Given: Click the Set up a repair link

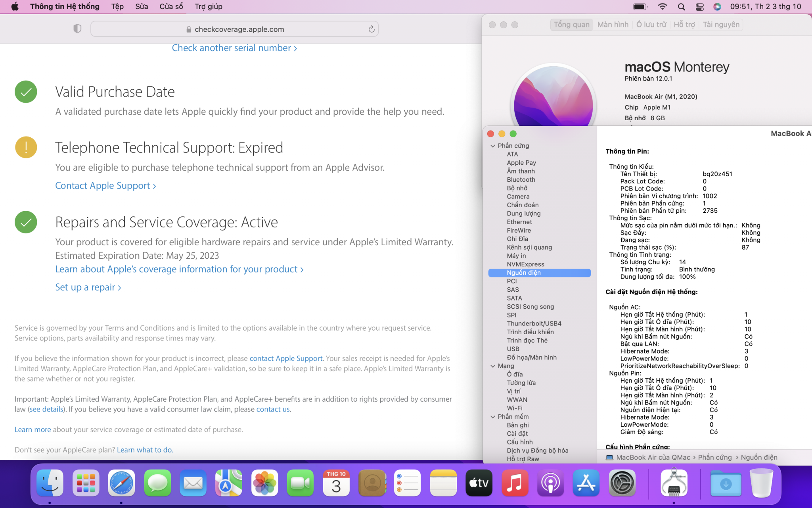Looking at the screenshot, I should pos(88,287).
